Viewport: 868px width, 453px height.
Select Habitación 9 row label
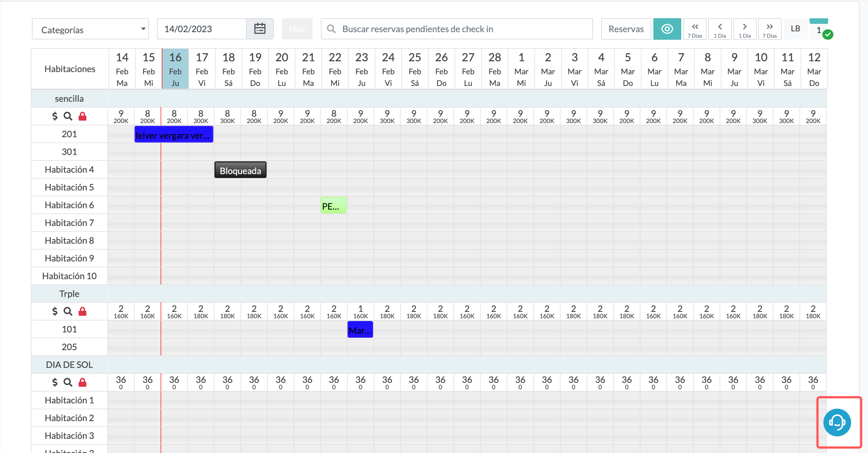pyautogui.click(x=69, y=258)
